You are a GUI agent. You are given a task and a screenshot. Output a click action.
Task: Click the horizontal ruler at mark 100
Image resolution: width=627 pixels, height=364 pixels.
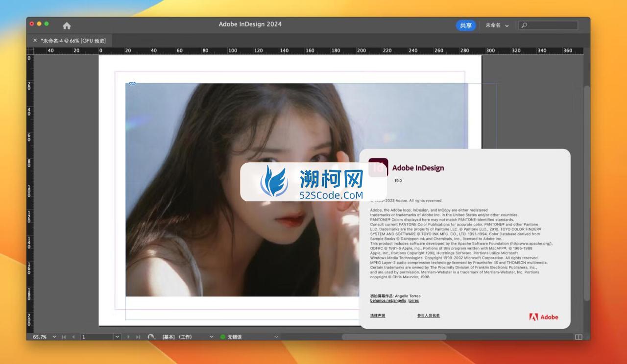tap(233, 50)
